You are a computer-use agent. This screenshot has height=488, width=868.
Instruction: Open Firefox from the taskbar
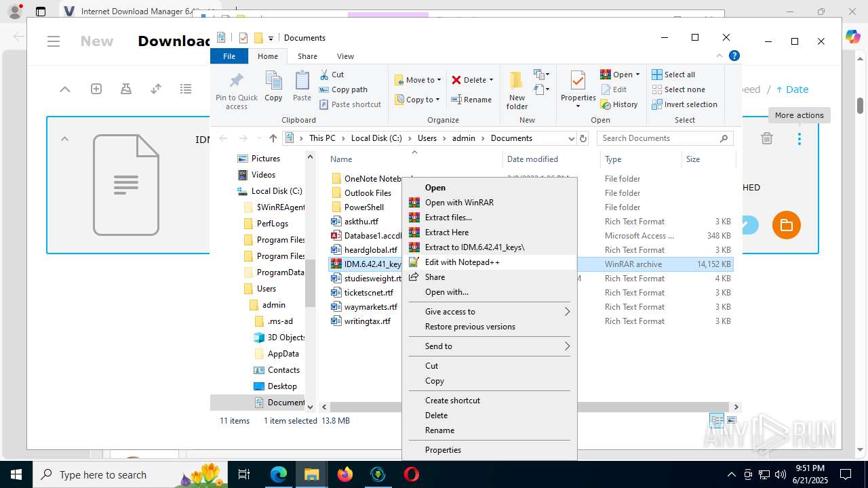(345, 474)
